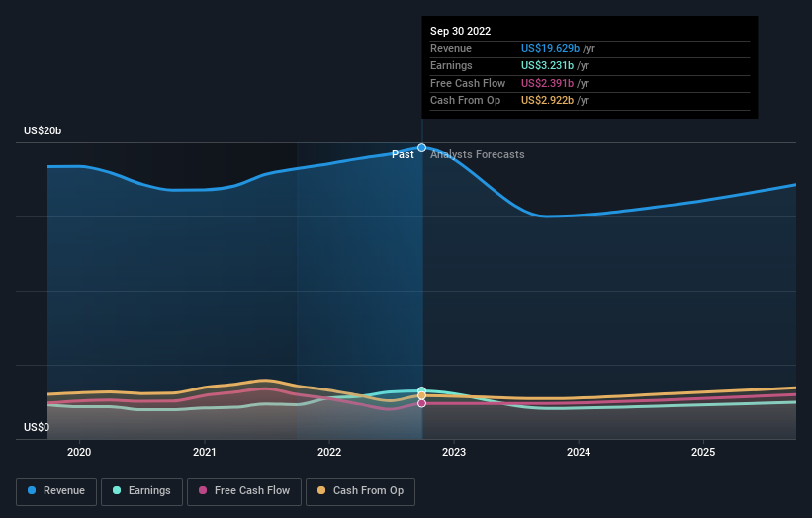
Task: Click the 2020 x-axis label
Action: (x=79, y=453)
